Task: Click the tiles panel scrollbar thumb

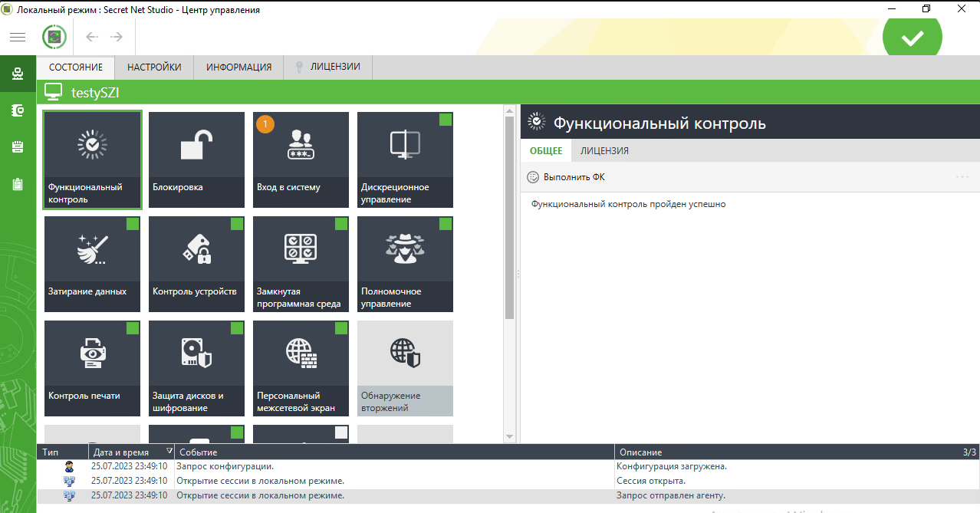Action: [509, 219]
